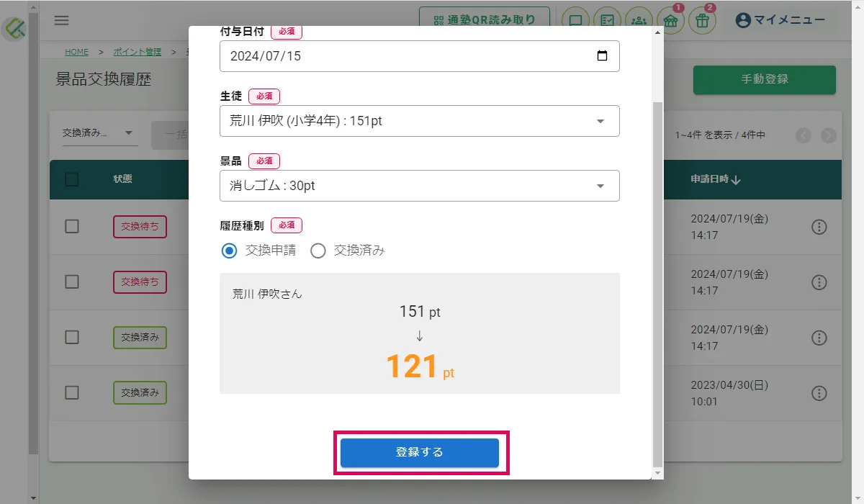Screen dimensions: 864x504
Task: Click the dialog's vertical scrollbar thumb
Action: [657, 284]
